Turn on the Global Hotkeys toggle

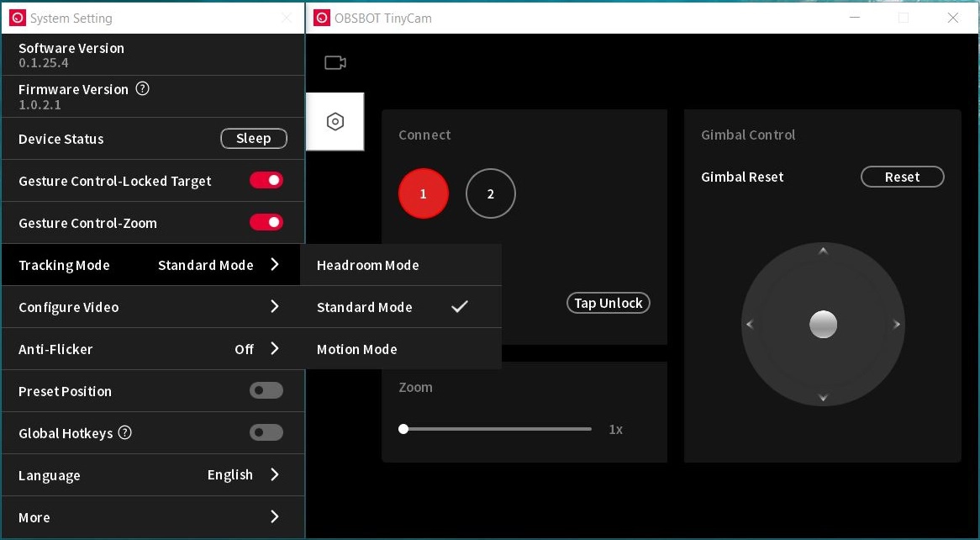[266, 432]
